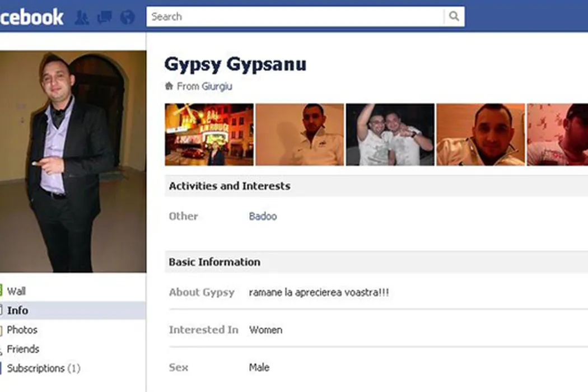Viewport: 588px width, 392px height.
Task: Focus the Search input field
Action: tap(295, 16)
